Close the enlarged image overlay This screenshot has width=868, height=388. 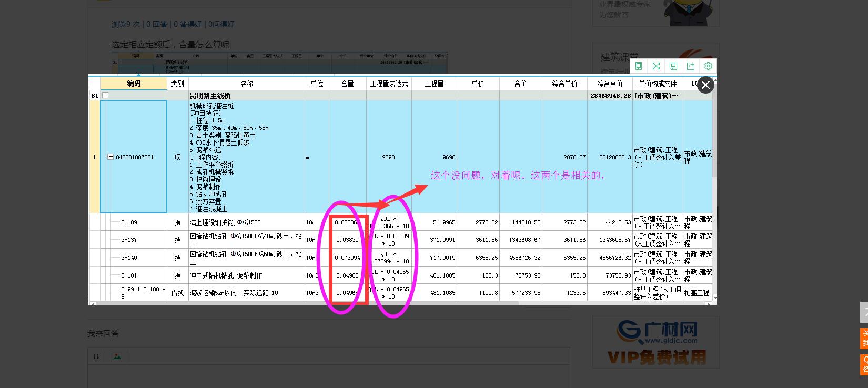[705, 85]
